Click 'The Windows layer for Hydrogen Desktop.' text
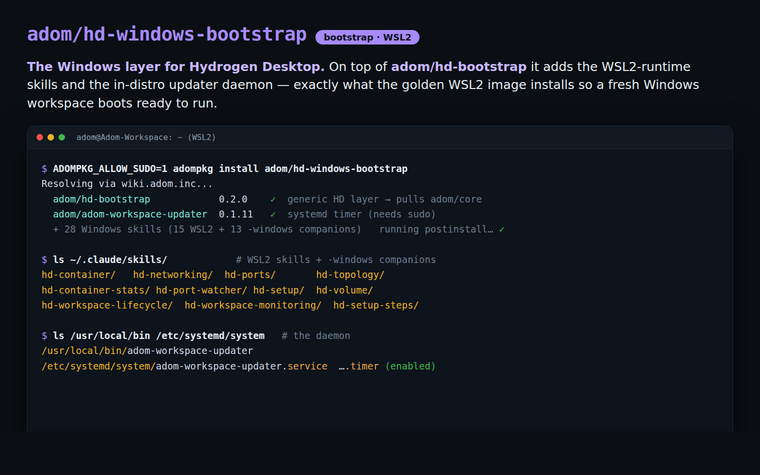Viewport: 760px width, 475px height. [x=175, y=66]
